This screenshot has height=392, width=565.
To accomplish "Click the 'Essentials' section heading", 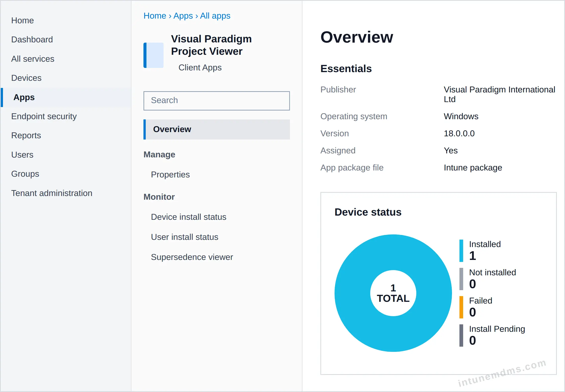I will coord(346,69).
